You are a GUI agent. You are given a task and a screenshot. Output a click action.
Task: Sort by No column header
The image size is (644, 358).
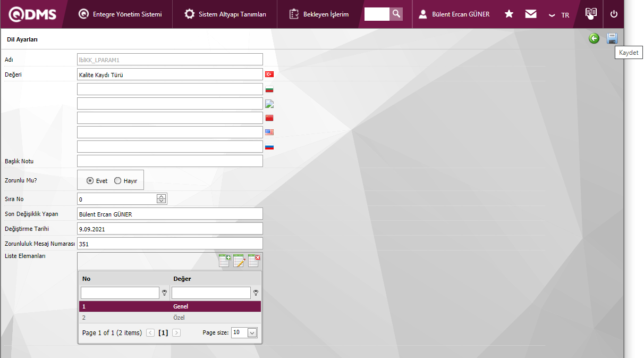point(86,279)
